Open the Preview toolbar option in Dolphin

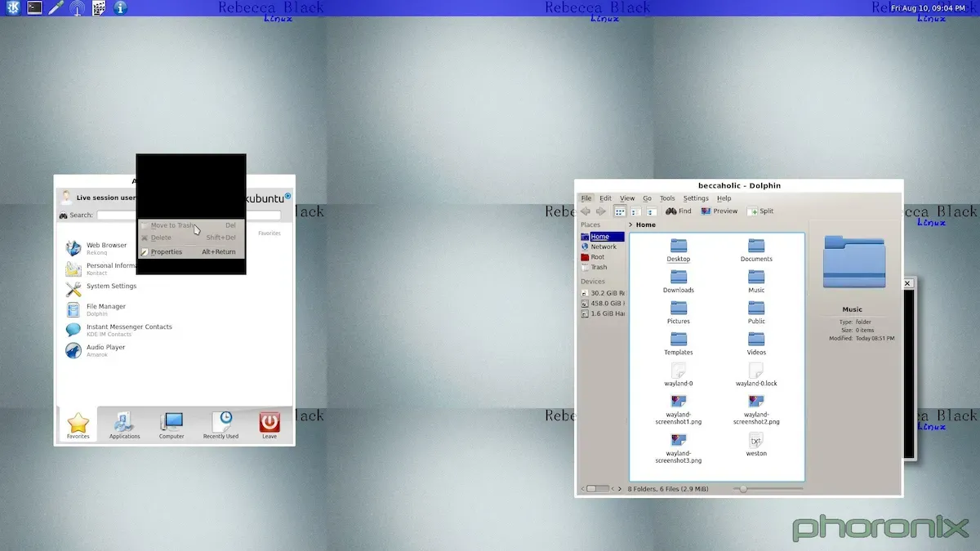[x=719, y=211]
